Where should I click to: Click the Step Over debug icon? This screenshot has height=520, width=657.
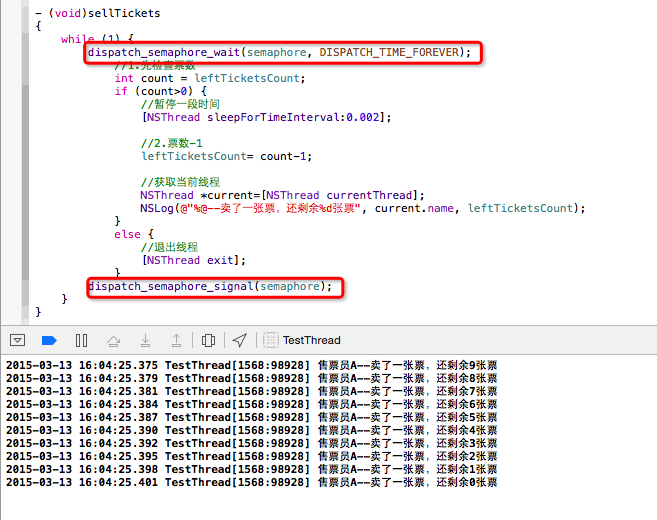[113, 340]
